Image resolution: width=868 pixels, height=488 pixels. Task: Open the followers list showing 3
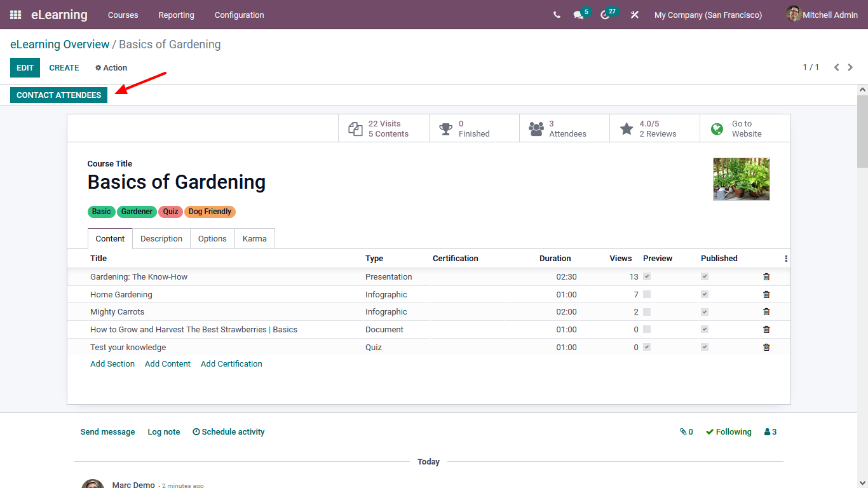point(770,432)
